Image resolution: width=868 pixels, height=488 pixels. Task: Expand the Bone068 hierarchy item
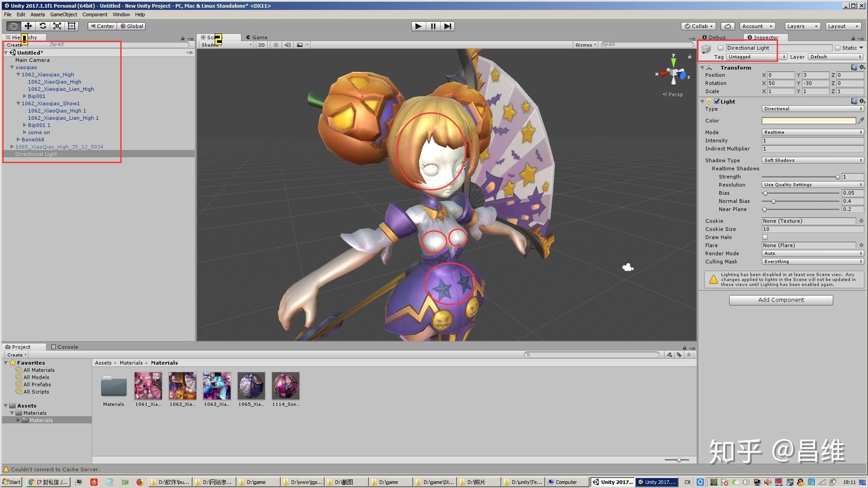[19, 140]
